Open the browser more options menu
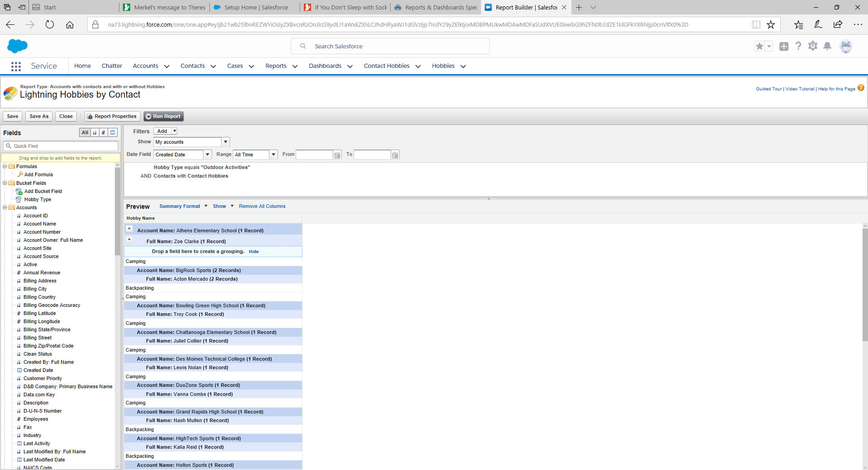This screenshot has height=470, width=868. (858, 25)
